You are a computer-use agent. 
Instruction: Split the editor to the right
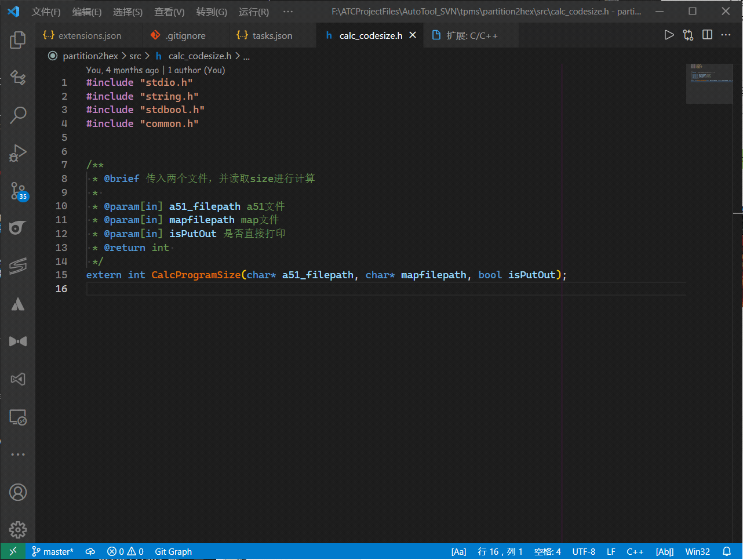[707, 35]
